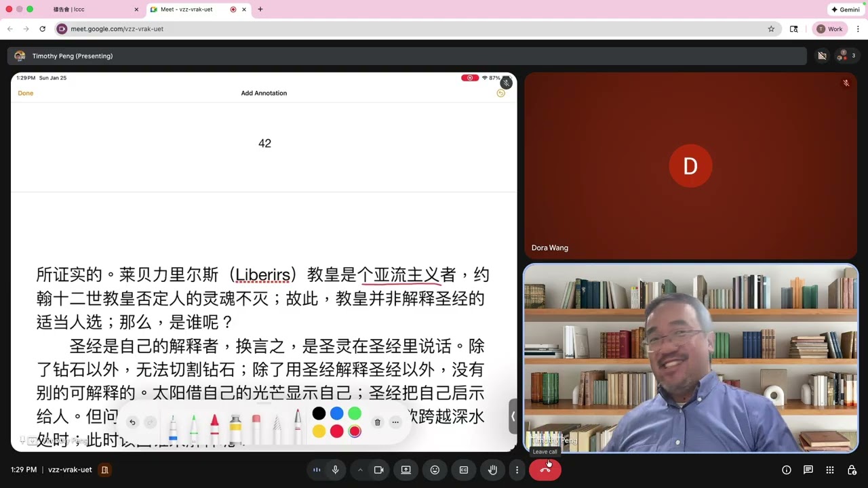Image resolution: width=868 pixels, height=488 pixels.
Task: Pick the black color swatch
Action: click(319, 413)
